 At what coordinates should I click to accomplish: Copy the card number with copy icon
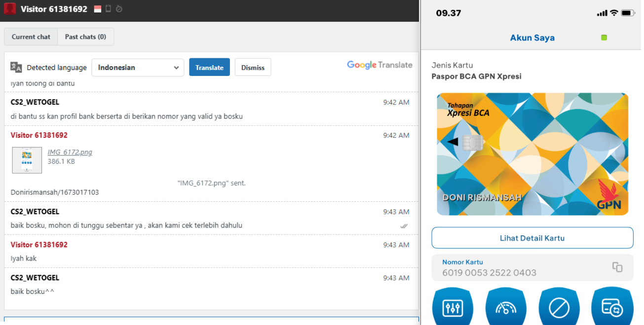pos(617,267)
